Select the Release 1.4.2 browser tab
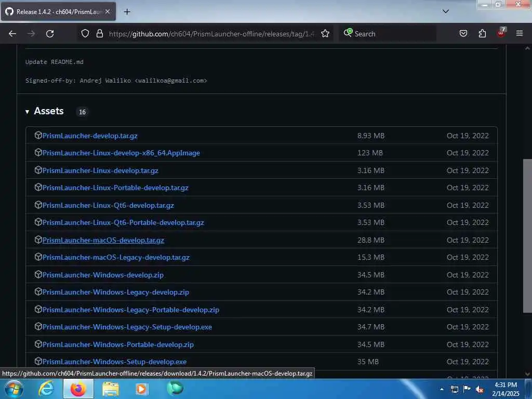This screenshot has height=399, width=532. [58, 11]
